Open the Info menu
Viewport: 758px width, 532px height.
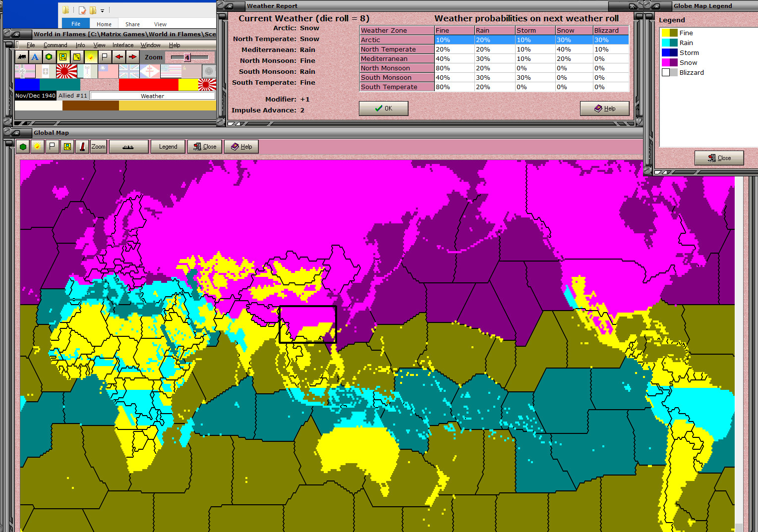(x=80, y=45)
